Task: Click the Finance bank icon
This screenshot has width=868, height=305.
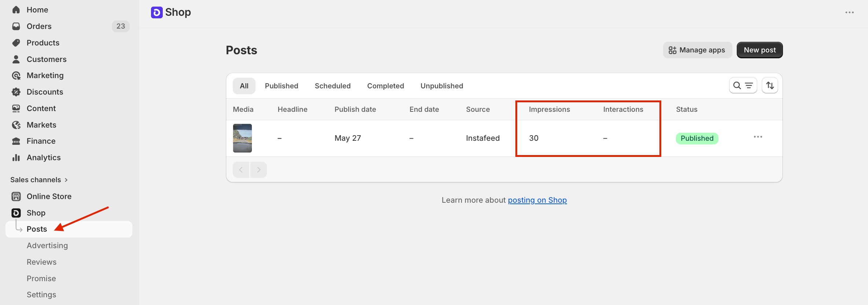Action: [16, 141]
